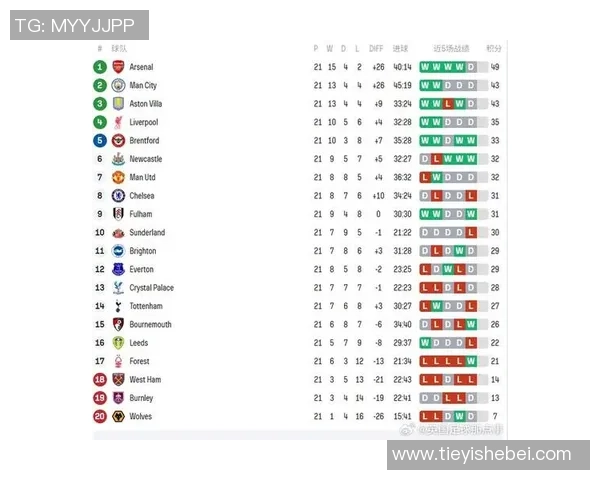Screen dimensions: 600x480
Task: Click the Wolves club crest
Action: (118, 416)
